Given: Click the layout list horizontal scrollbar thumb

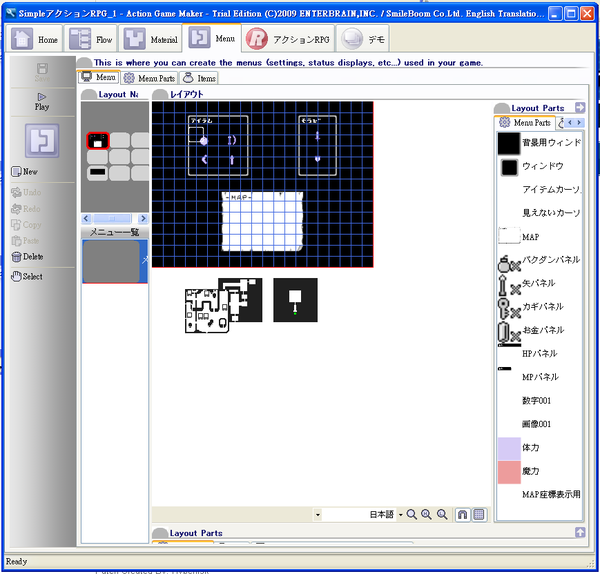Looking at the screenshot, I should click(112, 219).
